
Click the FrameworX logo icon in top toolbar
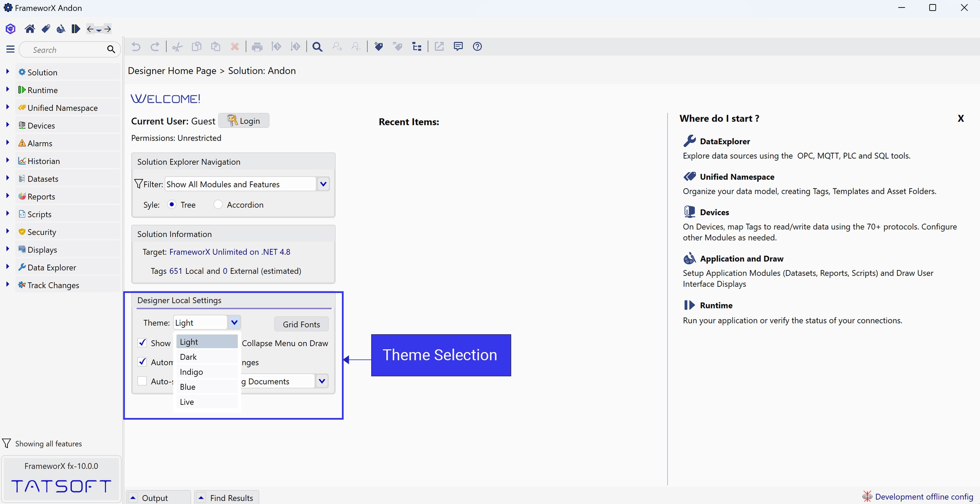pyautogui.click(x=10, y=29)
